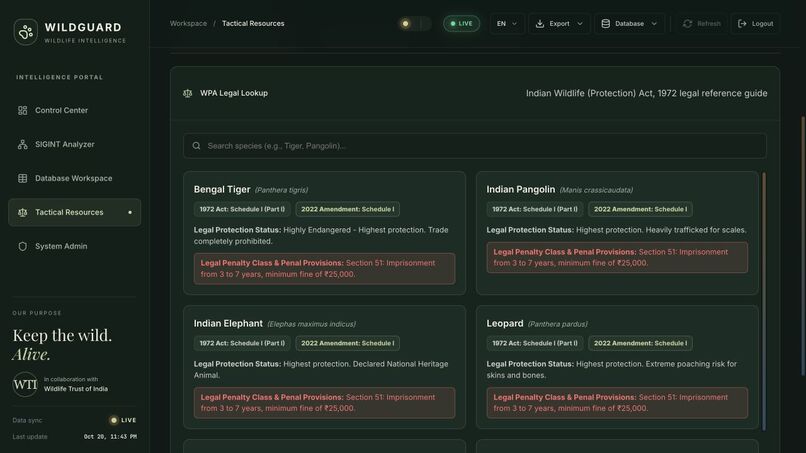
Task: Click Indian Pangolin 2022 Amendment badge
Action: pos(640,209)
